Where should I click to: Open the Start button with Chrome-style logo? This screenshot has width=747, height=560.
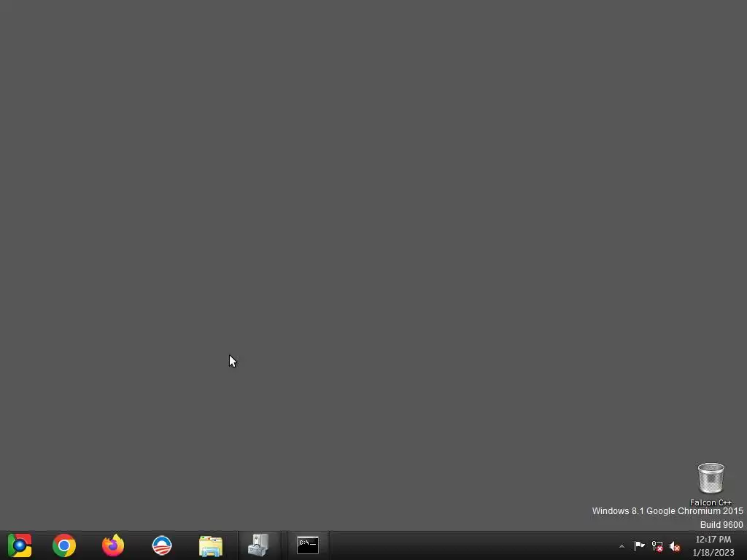pyautogui.click(x=20, y=545)
